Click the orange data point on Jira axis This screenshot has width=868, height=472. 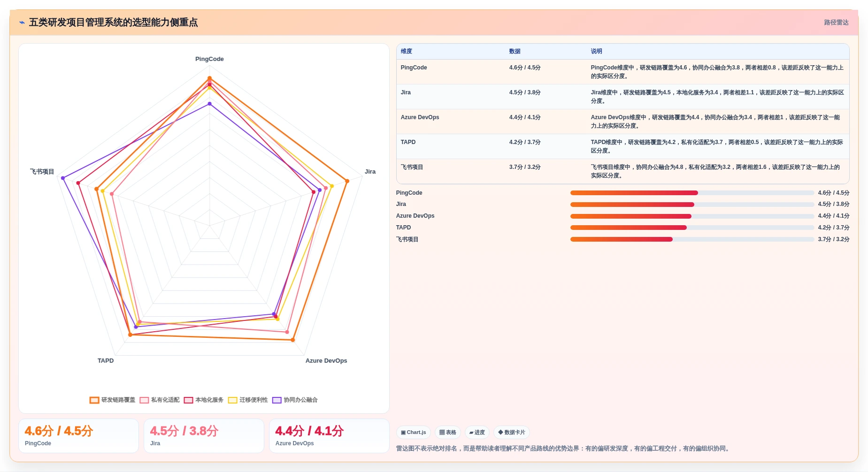(347, 181)
